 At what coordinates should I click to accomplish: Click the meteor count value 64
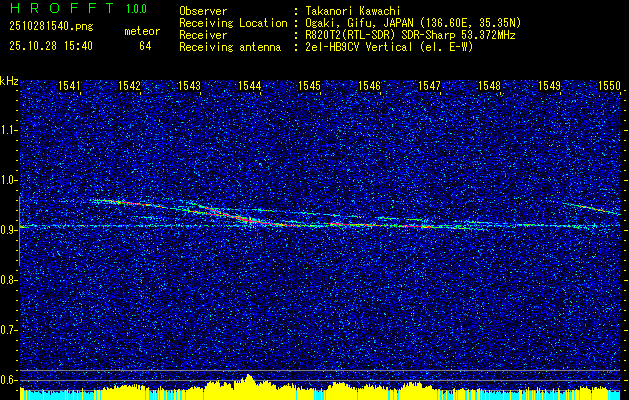[x=145, y=46]
